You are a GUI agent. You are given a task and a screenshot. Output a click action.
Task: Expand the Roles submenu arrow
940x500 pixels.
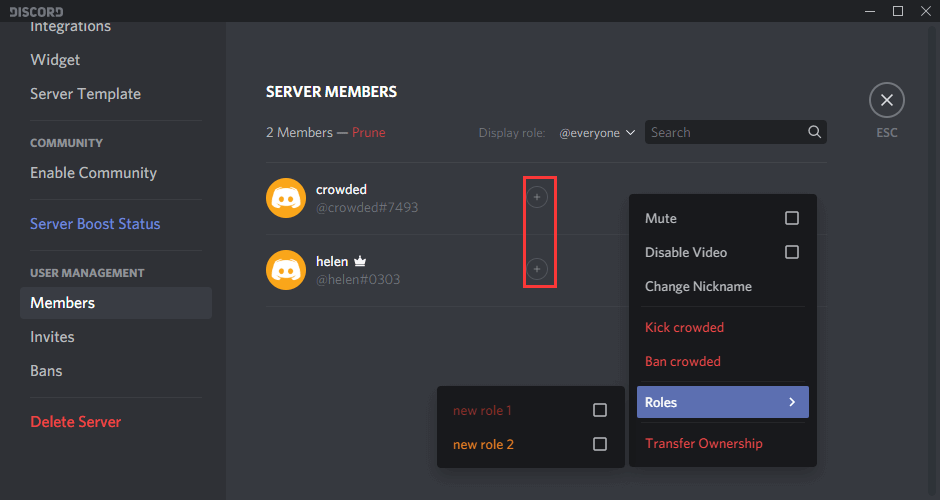pos(791,403)
